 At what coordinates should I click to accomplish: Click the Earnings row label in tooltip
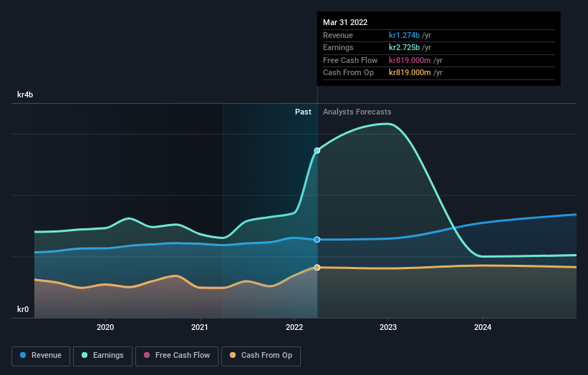338,47
